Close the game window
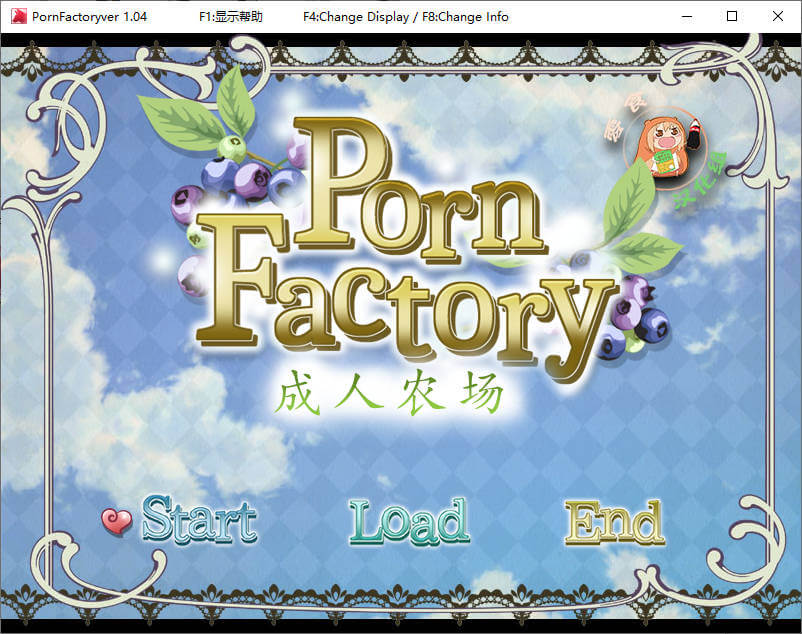This screenshot has height=634, width=802. pyautogui.click(x=778, y=16)
